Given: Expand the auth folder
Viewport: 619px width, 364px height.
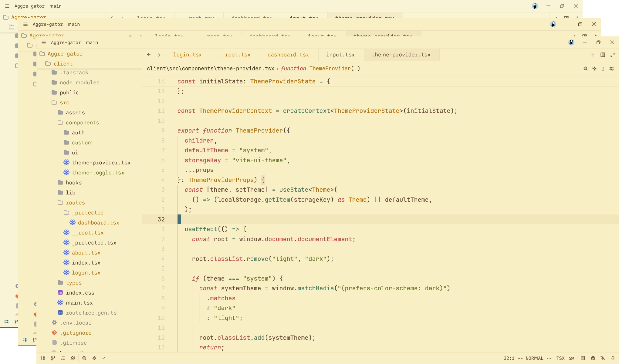Looking at the screenshot, I should tap(90, 133).
